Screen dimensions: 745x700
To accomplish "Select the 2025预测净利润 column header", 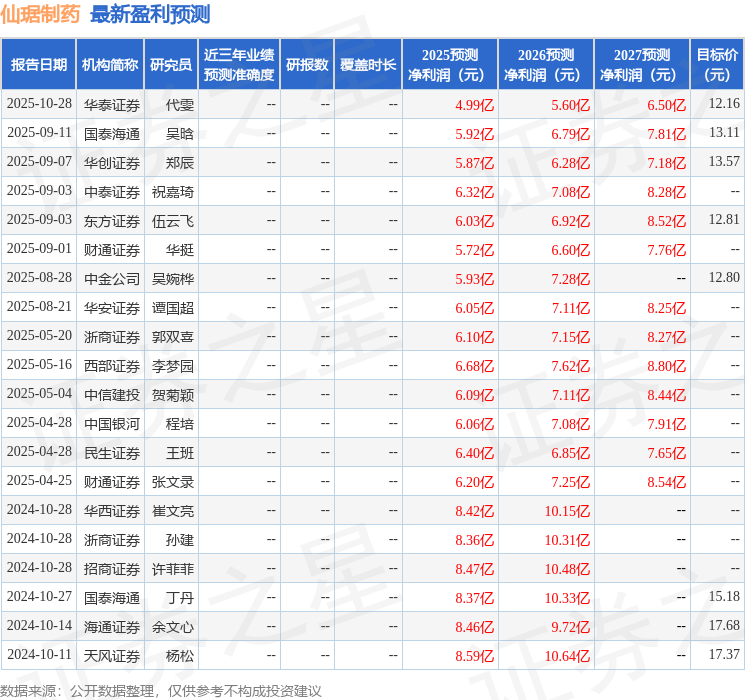I will point(449,65).
